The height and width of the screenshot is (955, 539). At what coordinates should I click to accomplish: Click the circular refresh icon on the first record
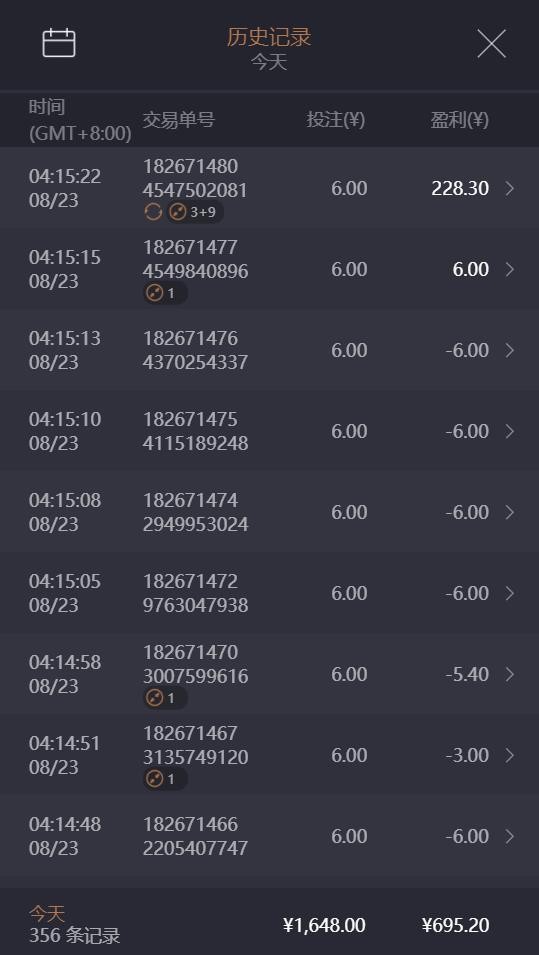coord(153,213)
